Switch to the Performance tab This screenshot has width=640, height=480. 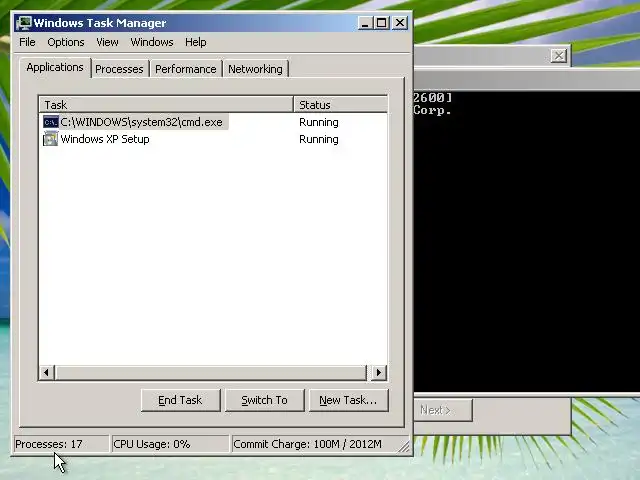pos(186,69)
